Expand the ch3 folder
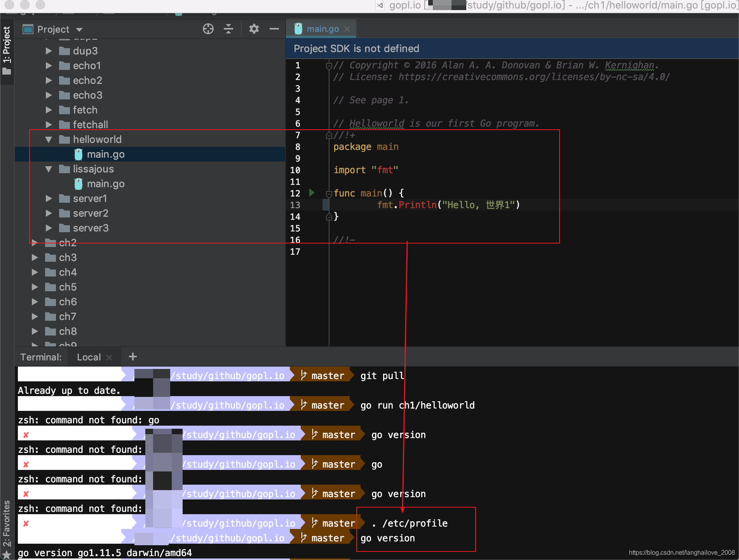Image resolution: width=739 pixels, height=560 pixels. point(35,257)
